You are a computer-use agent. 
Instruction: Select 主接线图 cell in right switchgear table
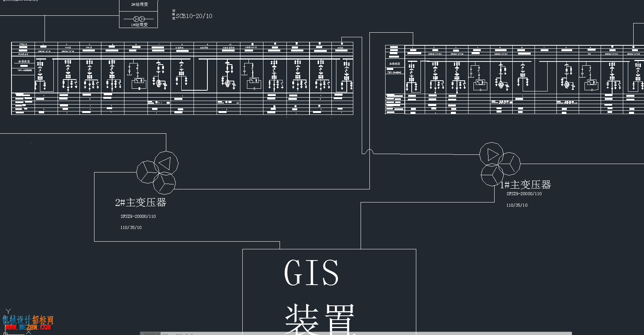tap(395, 63)
